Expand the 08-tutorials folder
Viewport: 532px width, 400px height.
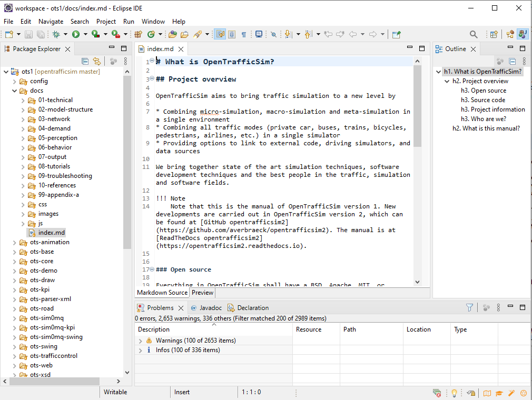tap(23, 167)
